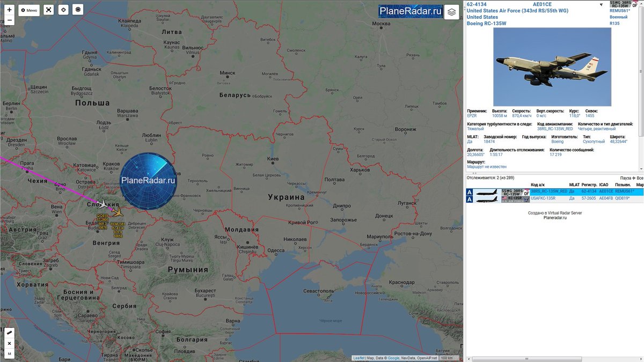Sort list by ICAO column header
This screenshot has height=362, width=644.
(604, 185)
